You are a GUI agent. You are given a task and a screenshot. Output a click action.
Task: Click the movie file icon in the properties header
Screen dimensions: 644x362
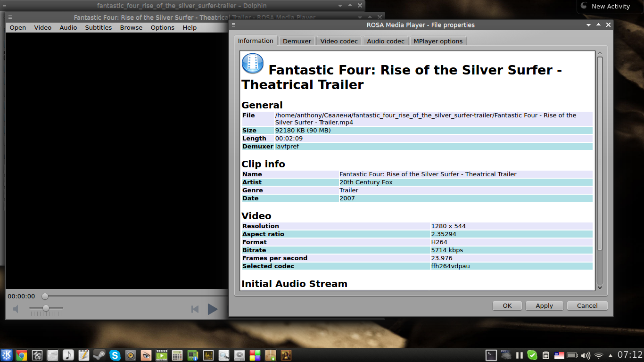tap(253, 63)
